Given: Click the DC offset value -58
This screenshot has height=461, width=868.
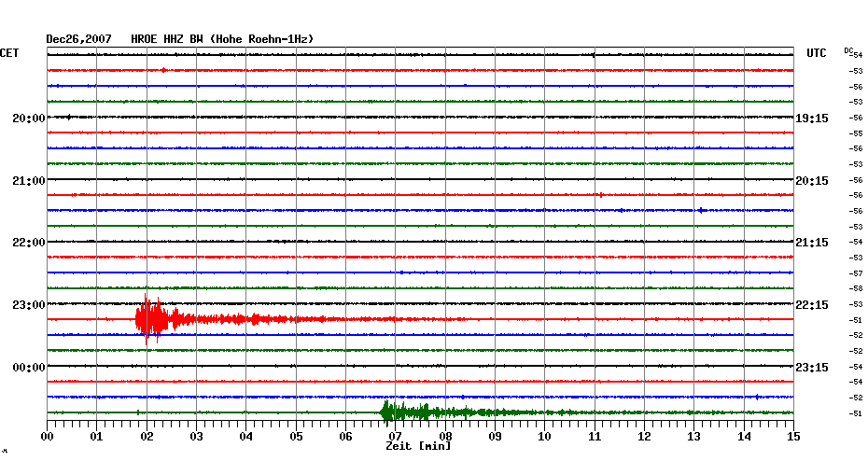Looking at the screenshot, I should pos(856,289).
